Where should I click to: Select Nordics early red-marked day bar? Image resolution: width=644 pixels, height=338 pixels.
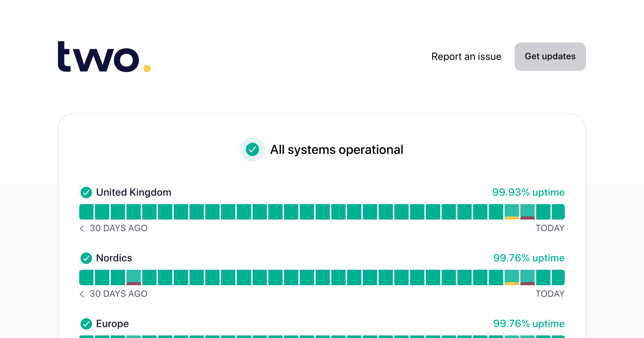[134, 277]
